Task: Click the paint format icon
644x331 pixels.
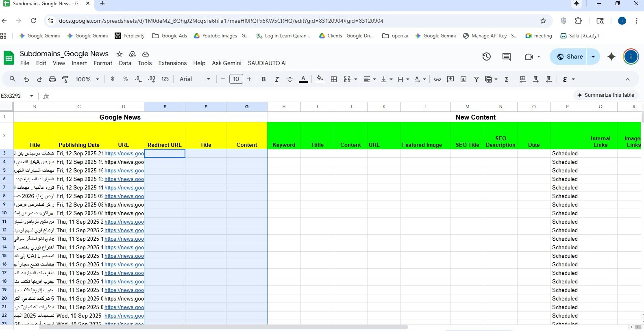Action: 65,79
